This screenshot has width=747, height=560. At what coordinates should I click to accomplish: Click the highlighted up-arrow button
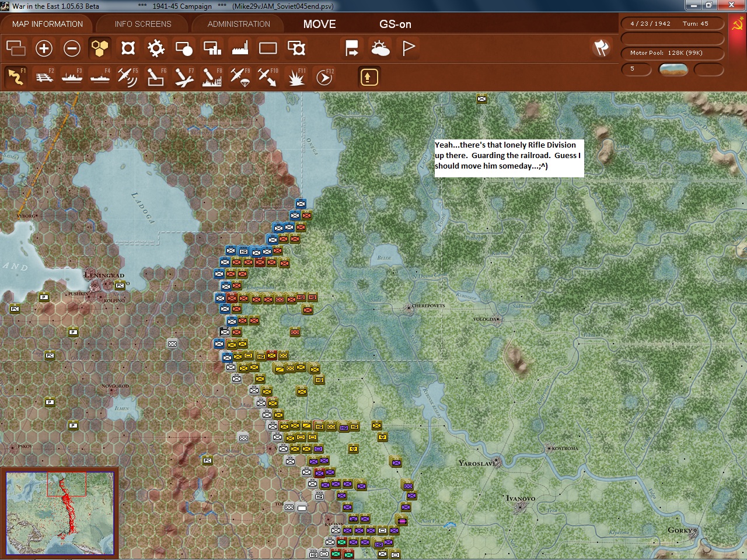click(369, 77)
